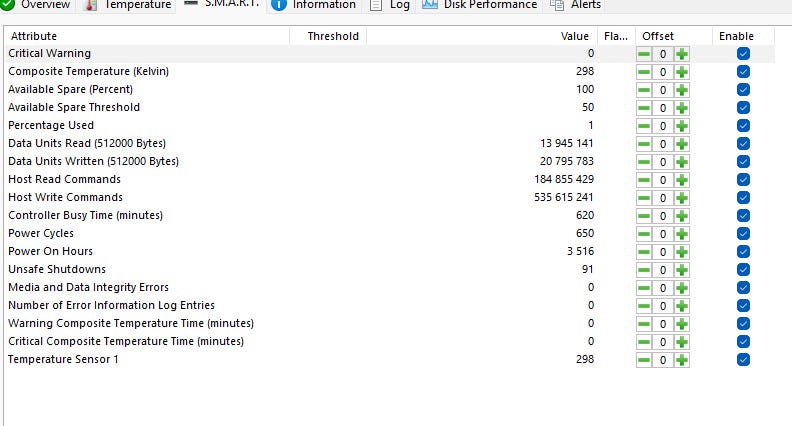Screen dimensions: 792x426
Task: Click minus button for Host Read Commands
Action: coord(644,180)
